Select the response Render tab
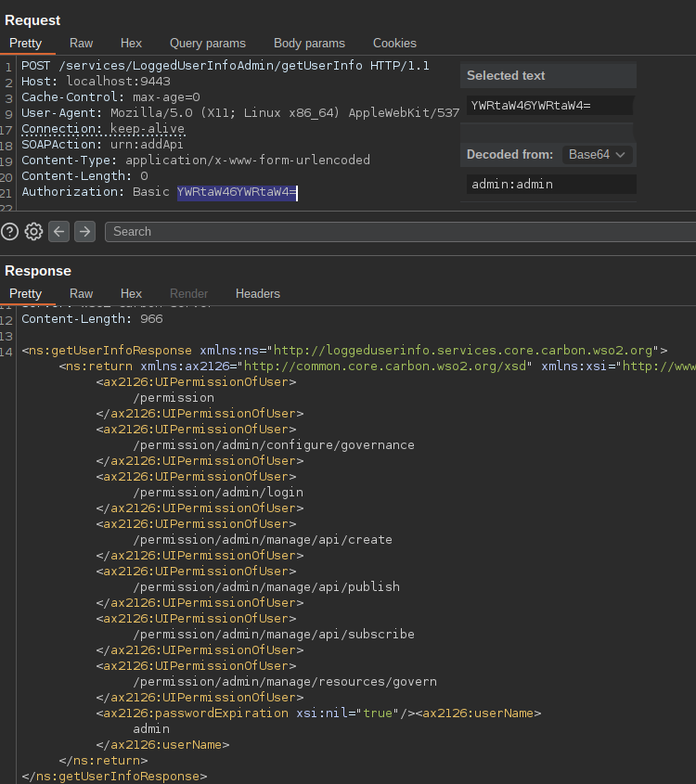The width and height of the screenshot is (696, 784). pos(188,294)
